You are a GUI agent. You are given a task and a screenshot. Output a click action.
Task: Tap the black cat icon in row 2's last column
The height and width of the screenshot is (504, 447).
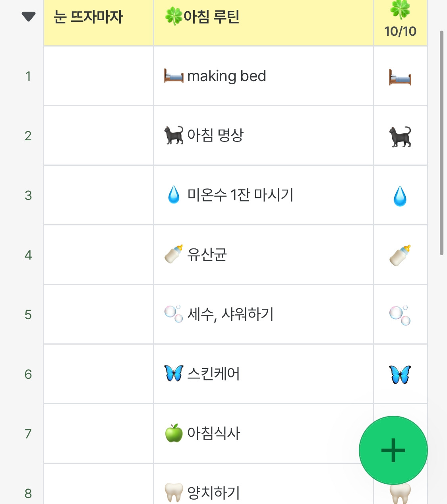400,136
